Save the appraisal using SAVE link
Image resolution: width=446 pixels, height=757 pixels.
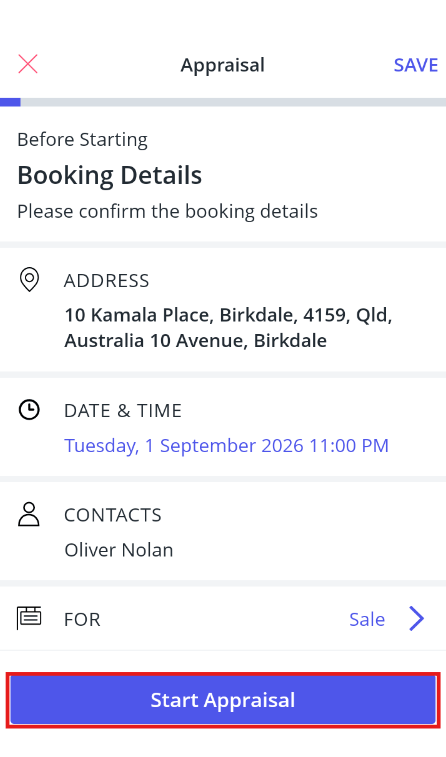coord(416,65)
